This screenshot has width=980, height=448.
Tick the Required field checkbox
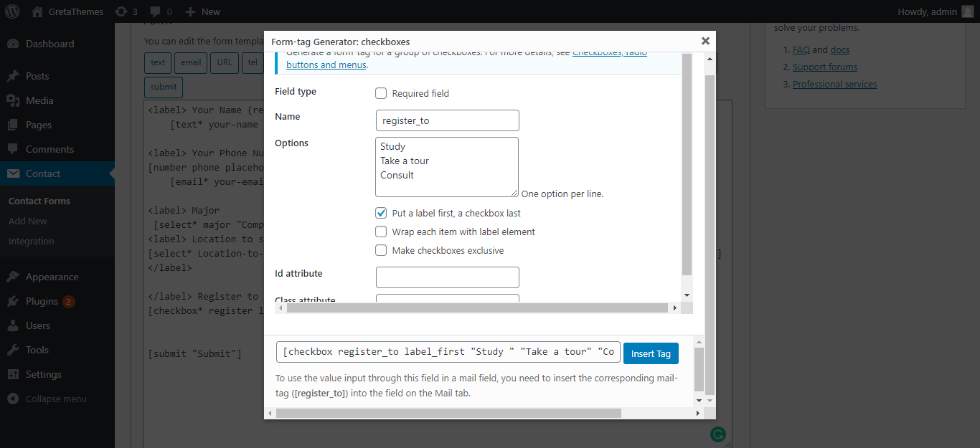[x=381, y=93]
